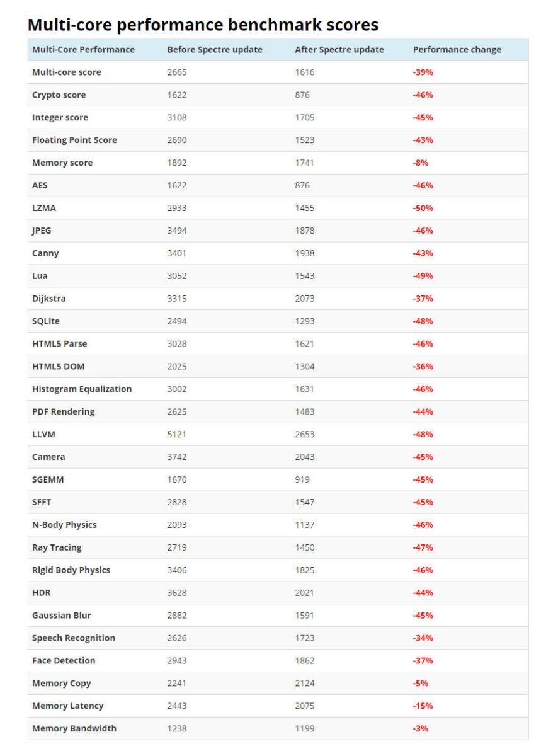Click the Multi-core performance benchmark scores heading
The width and height of the screenshot is (546, 756).
[x=203, y=25]
